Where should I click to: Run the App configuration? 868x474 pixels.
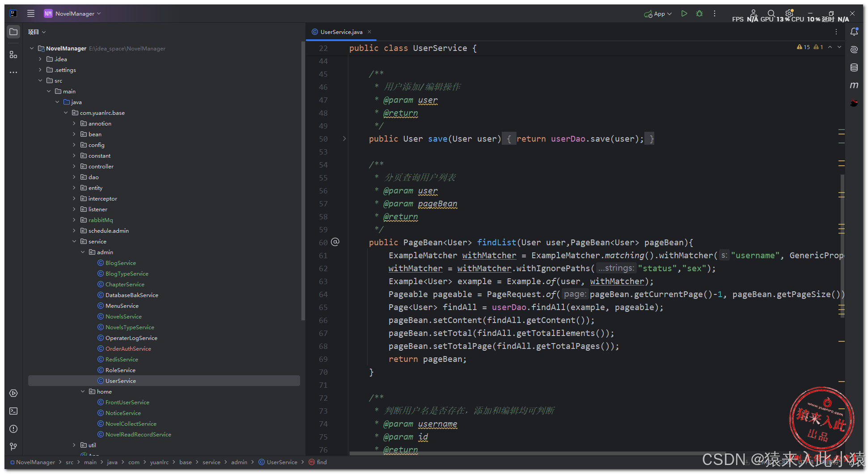tap(684, 13)
